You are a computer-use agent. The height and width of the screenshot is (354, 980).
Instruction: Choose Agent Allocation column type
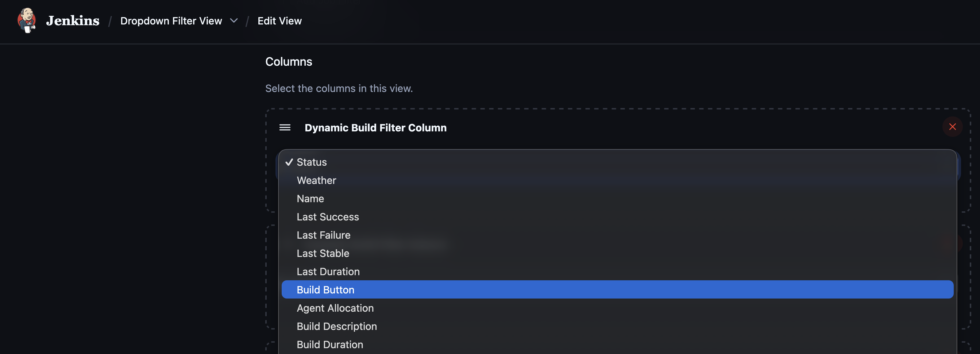click(335, 308)
